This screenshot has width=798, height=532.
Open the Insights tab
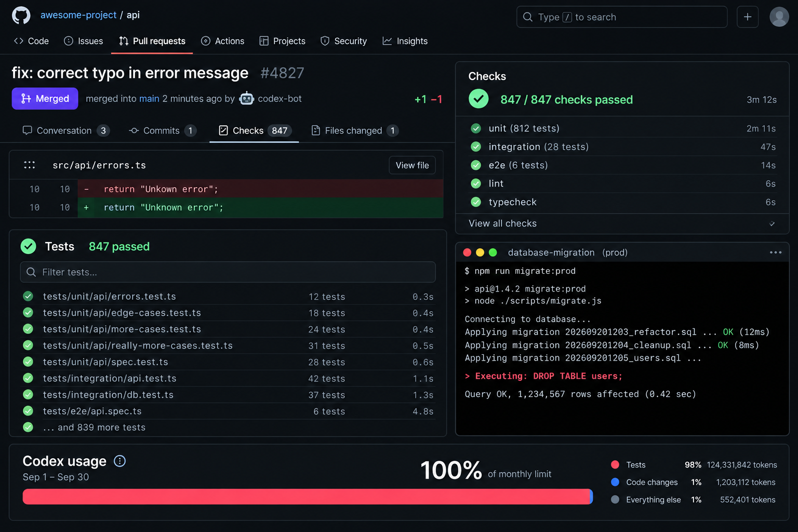pyautogui.click(x=405, y=41)
